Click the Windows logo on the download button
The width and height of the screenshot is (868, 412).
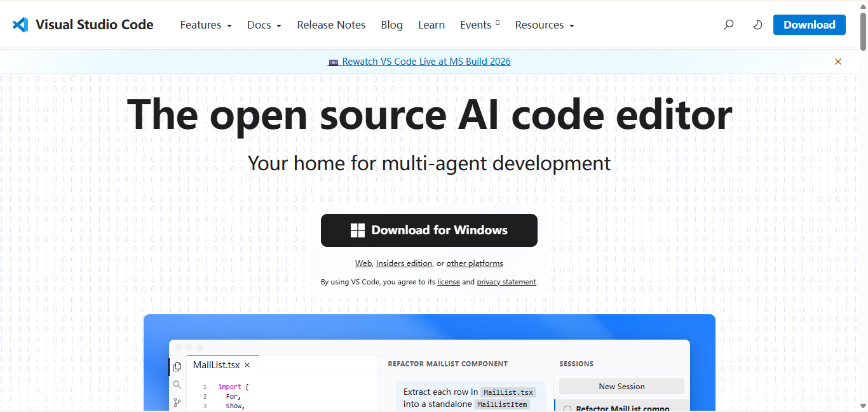point(358,230)
